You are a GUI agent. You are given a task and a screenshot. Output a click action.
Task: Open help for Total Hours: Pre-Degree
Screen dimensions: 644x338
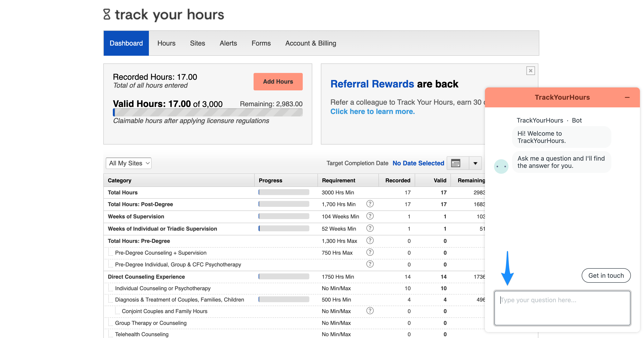pyautogui.click(x=370, y=241)
